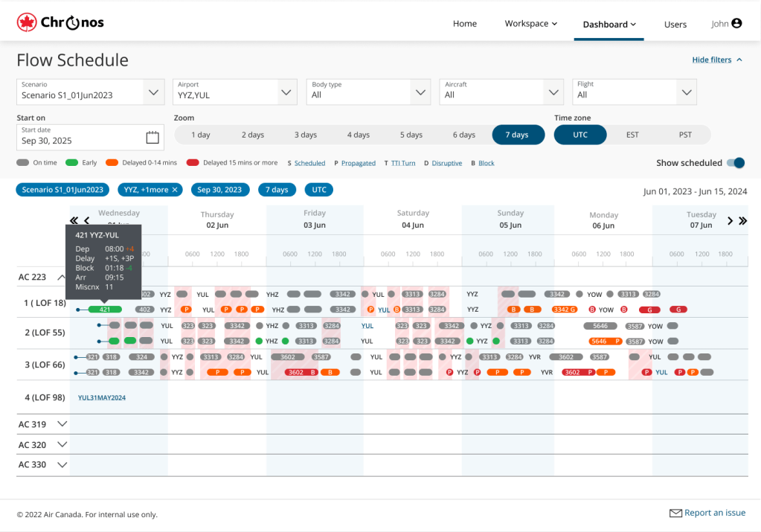Click the Propagated legend link
Image resolution: width=761 pixels, height=532 pixels.
(x=358, y=163)
